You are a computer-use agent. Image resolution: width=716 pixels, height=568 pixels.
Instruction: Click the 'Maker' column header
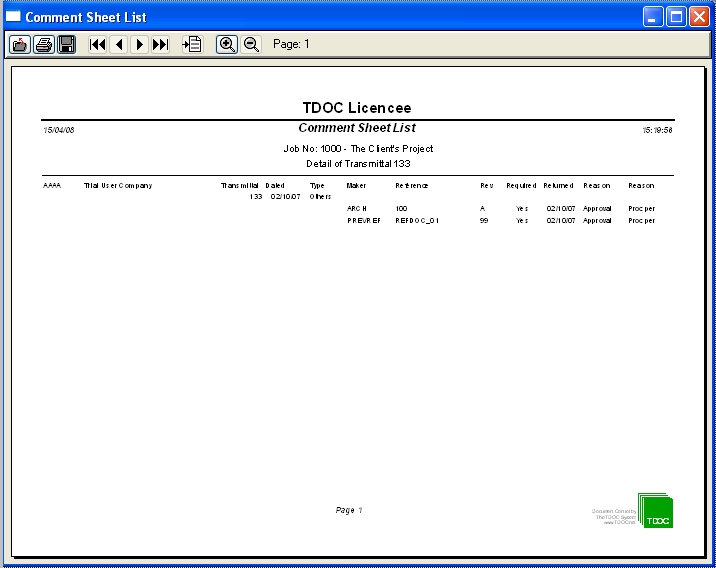point(356,185)
